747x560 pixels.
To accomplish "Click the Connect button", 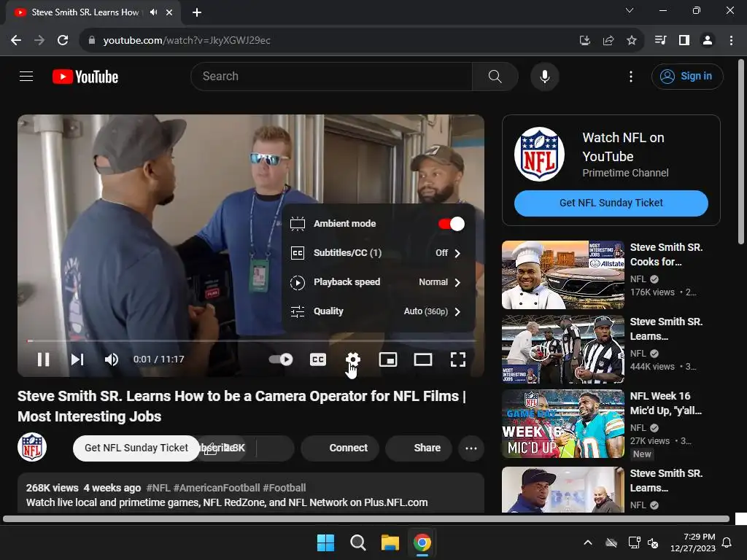I will pyautogui.click(x=340, y=448).
